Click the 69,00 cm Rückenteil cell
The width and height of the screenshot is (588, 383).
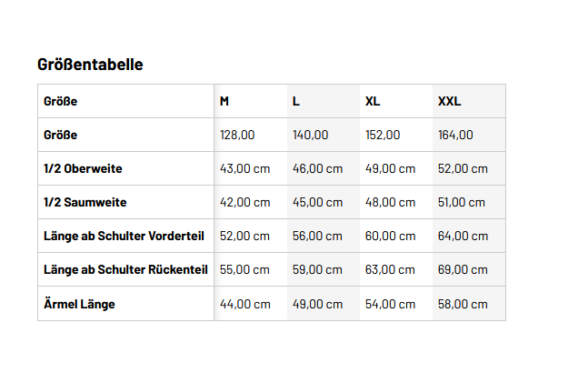[463, 269]
